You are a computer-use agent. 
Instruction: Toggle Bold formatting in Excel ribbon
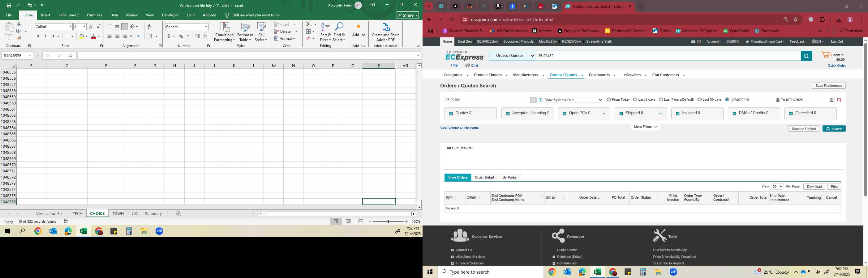click(x=38, y=36)
